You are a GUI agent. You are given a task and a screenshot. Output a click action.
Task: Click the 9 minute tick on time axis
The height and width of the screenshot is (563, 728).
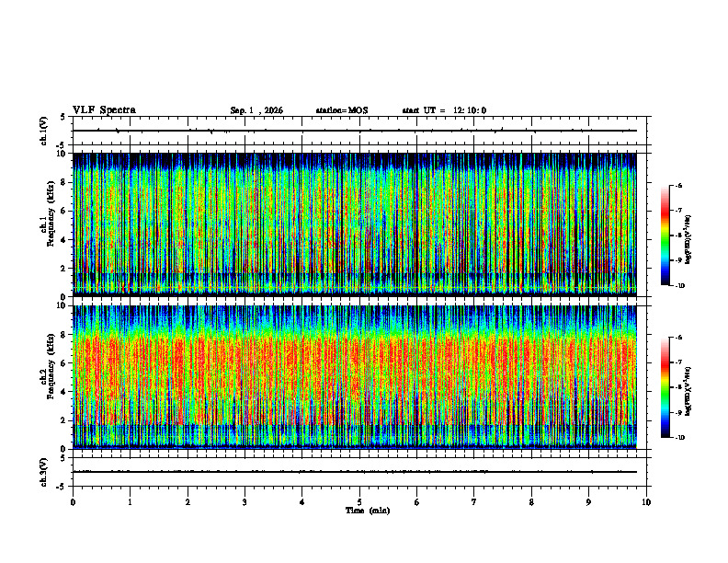(588, 502)
